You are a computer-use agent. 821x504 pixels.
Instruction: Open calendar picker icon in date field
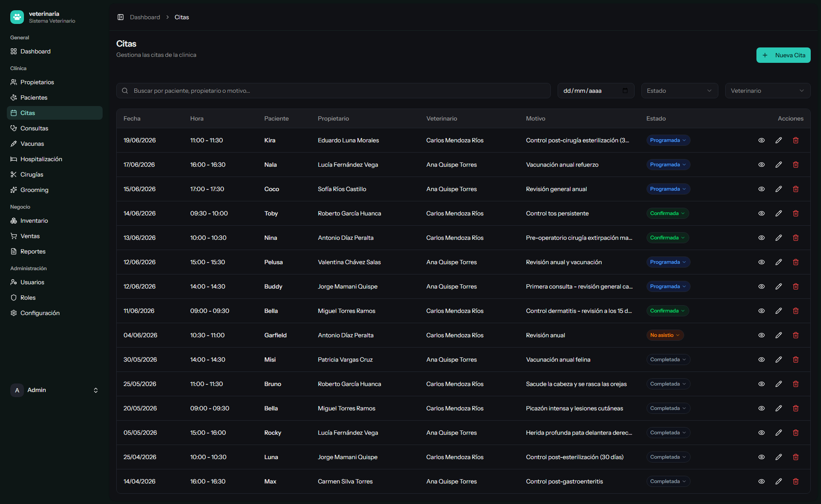(x=625, y=91)
